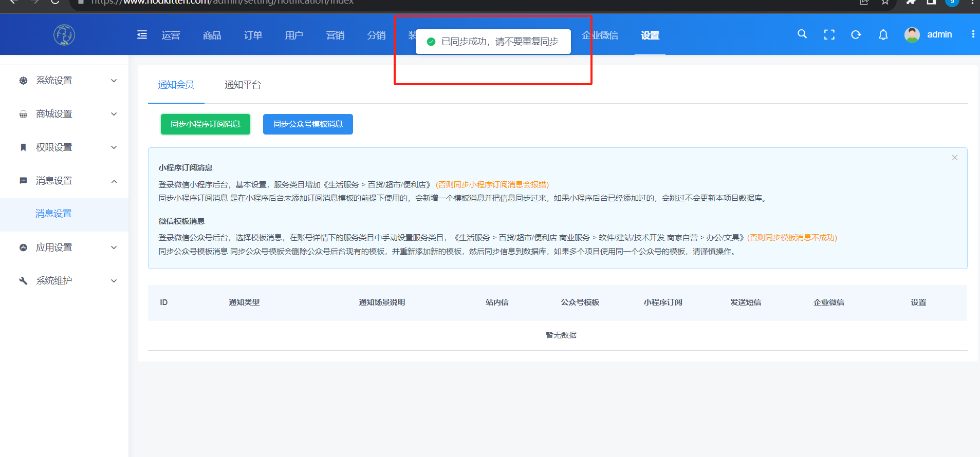Viewport: 980px width, 457px height.
Task: Select the 设置 top menu
Action: coord(650,35)
